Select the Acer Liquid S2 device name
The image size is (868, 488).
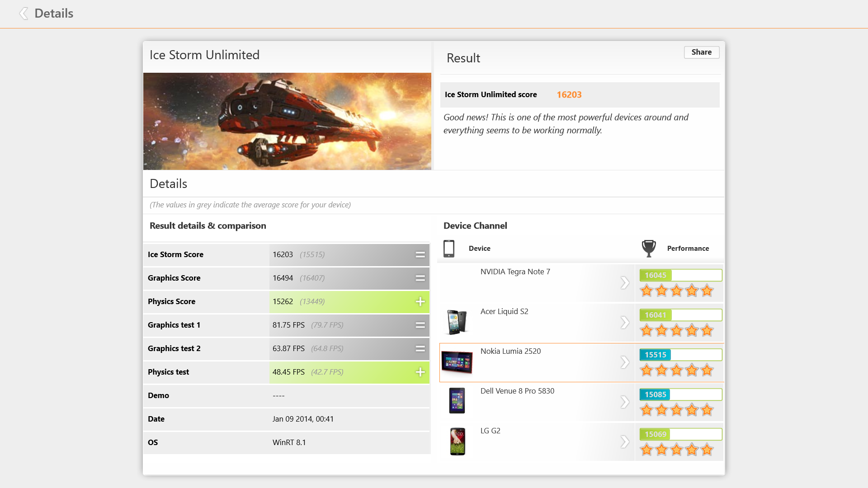504,311
